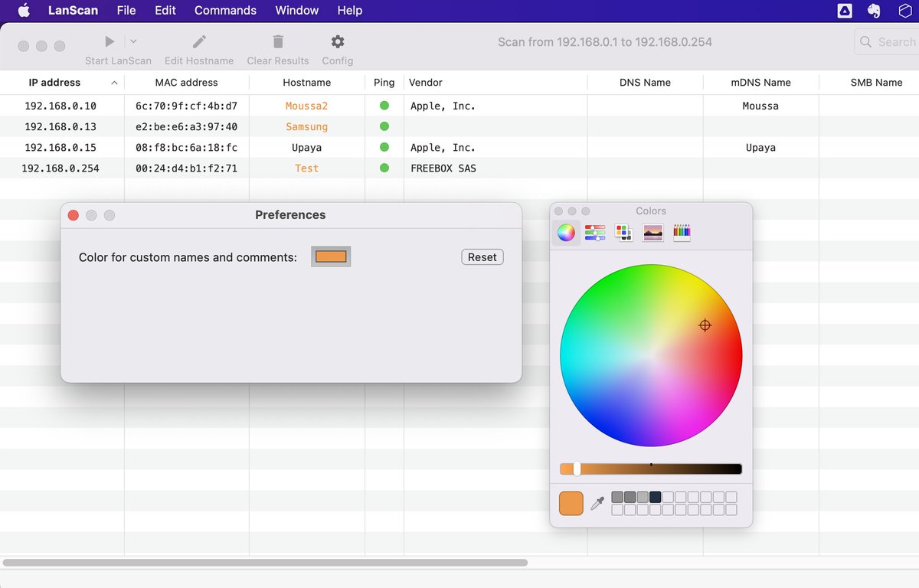Pick the eyedropper tool in Colors
This screenshot has height=588, width=919.
[x=597, y=504]
